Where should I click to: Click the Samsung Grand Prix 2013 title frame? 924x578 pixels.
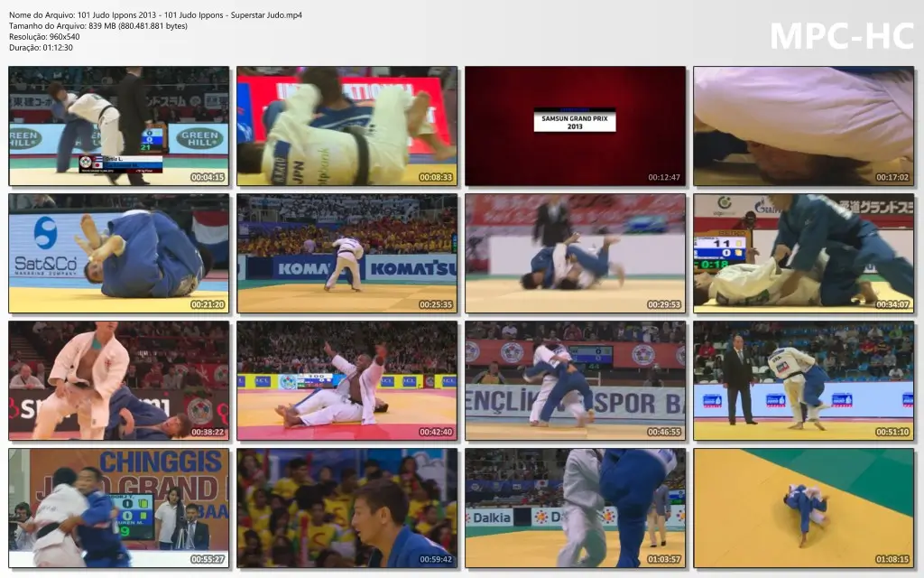coord(575,126)
